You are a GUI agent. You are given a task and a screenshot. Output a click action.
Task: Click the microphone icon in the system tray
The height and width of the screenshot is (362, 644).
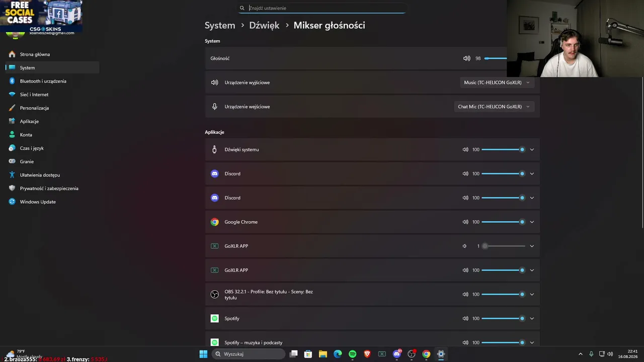[x=591, y=354]
